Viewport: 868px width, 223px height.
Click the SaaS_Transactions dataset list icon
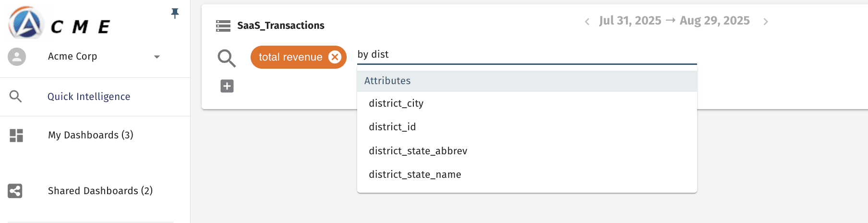tap(223, 26)
